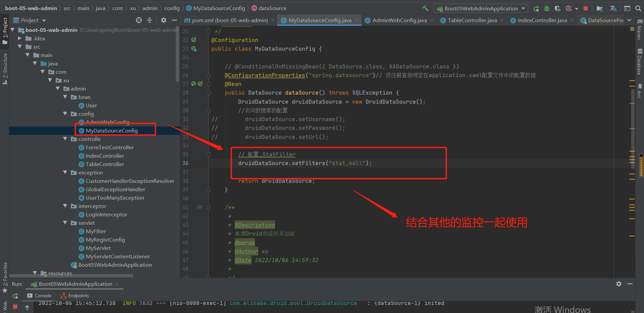Collapse the interceptor folder

[x=65, y=206]
